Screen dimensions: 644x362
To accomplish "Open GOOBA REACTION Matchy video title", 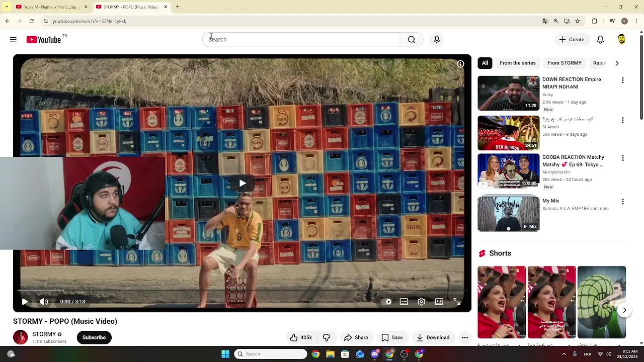I will point(573,161).
